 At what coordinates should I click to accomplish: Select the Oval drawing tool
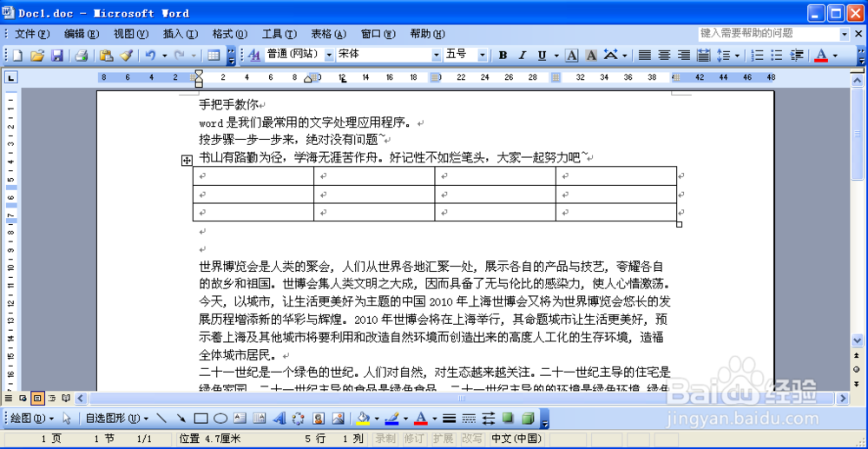pos(220,418)
